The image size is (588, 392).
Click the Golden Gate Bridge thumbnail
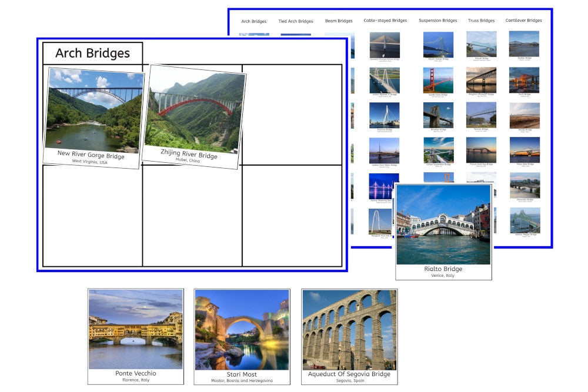(438, 81)
